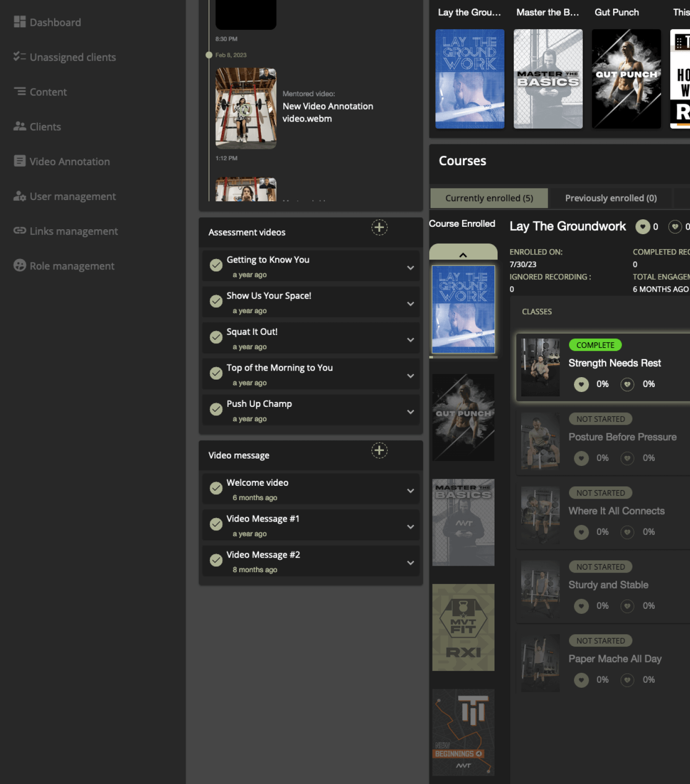This screenshot has height=784, width=690.
Task: Expand Top of the Morning to You row
Action: point(410,376)
